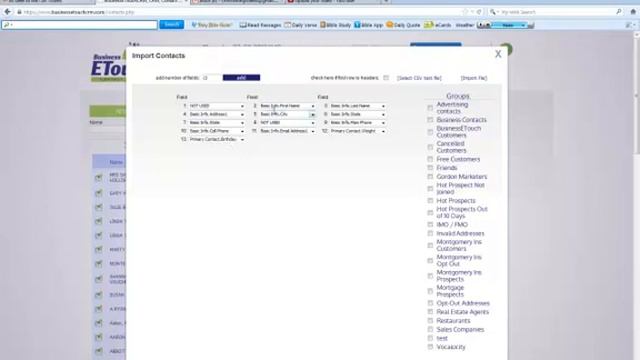Check the Business Contacts group
This screenshot has height=360, width=640.
[x=430, y=120]
